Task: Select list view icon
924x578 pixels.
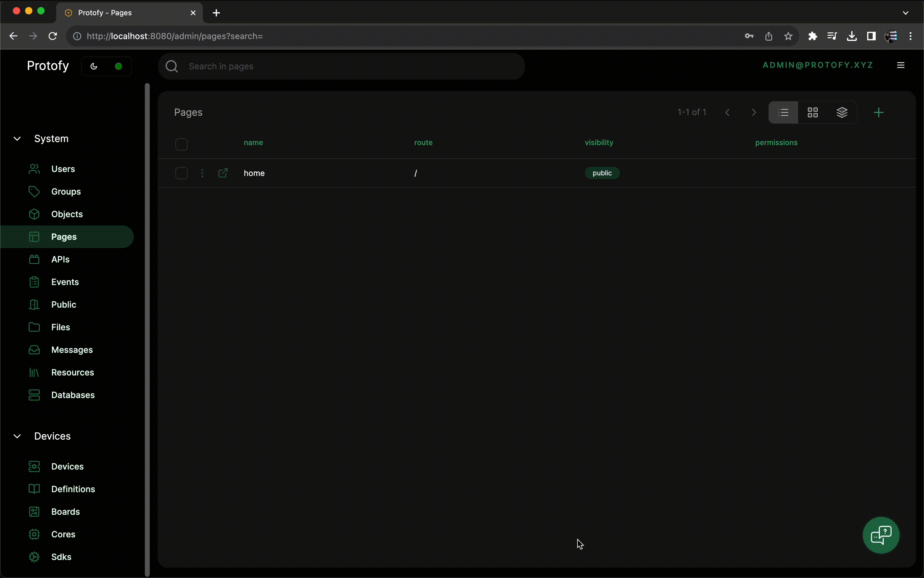Action: pos(783,112)
